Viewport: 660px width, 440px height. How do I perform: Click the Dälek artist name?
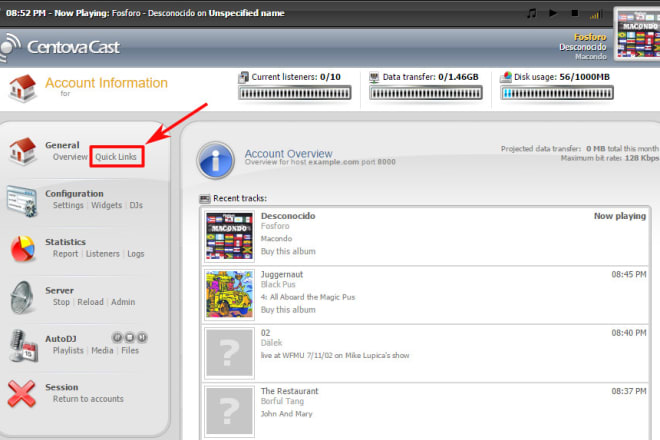tap(271, 343)
